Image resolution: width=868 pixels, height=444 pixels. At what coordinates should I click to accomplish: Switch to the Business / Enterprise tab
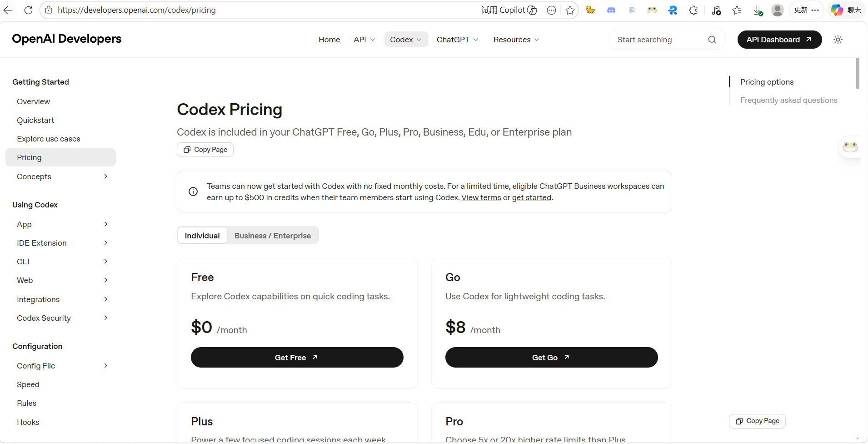pyautogui.click(x=273, y=236)
